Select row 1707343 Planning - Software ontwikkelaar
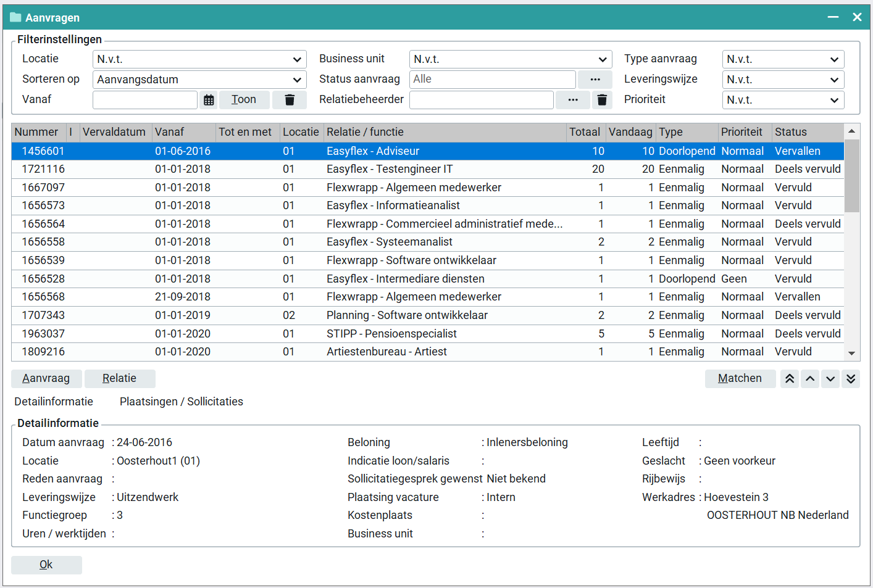 (x=427, y=316)
